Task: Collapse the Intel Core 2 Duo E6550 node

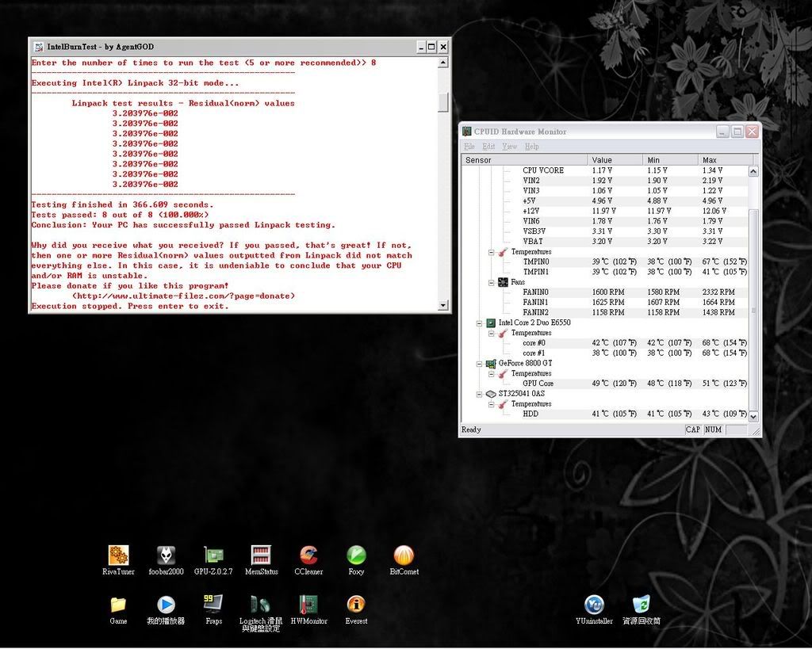Action: [480, 323]
